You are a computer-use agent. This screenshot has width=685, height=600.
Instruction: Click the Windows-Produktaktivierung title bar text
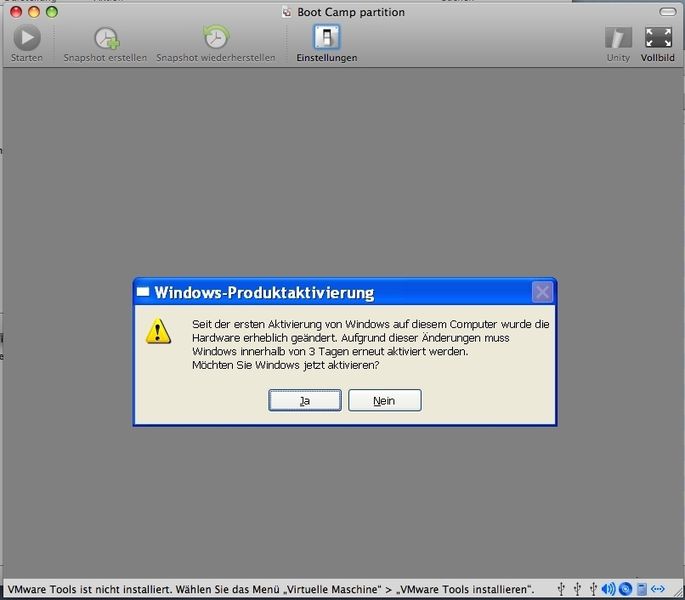point(264,293)
